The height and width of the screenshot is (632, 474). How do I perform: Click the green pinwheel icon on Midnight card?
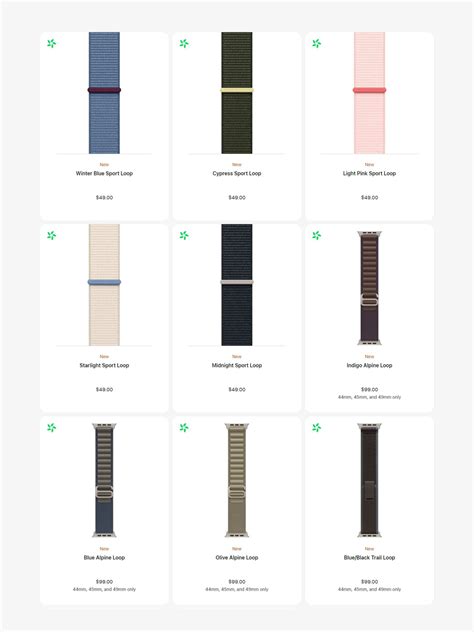pos(184,235)
